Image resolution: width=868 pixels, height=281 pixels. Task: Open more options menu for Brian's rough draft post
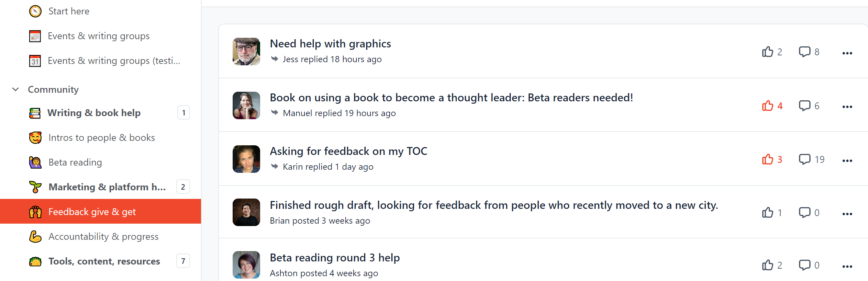(x=847, y=214)
